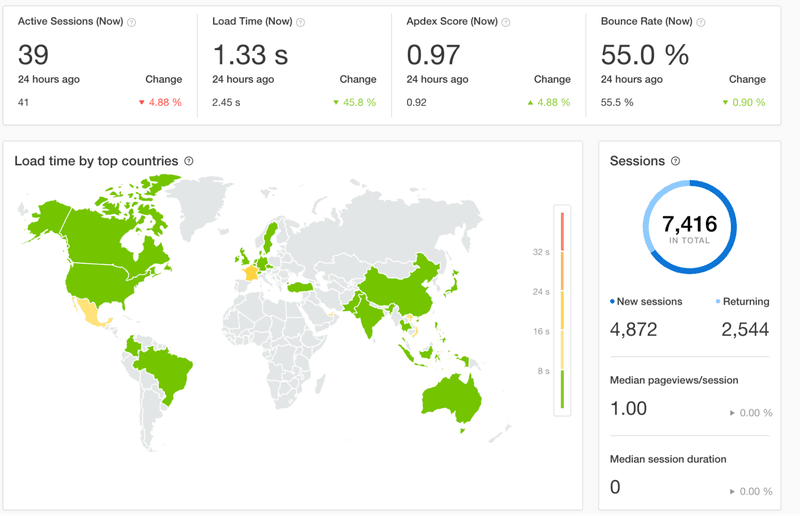Image resolution: width=800 pixels, height=516 pixels.
Task: Click help icon next to Sessions title
Action: [675, 161]
